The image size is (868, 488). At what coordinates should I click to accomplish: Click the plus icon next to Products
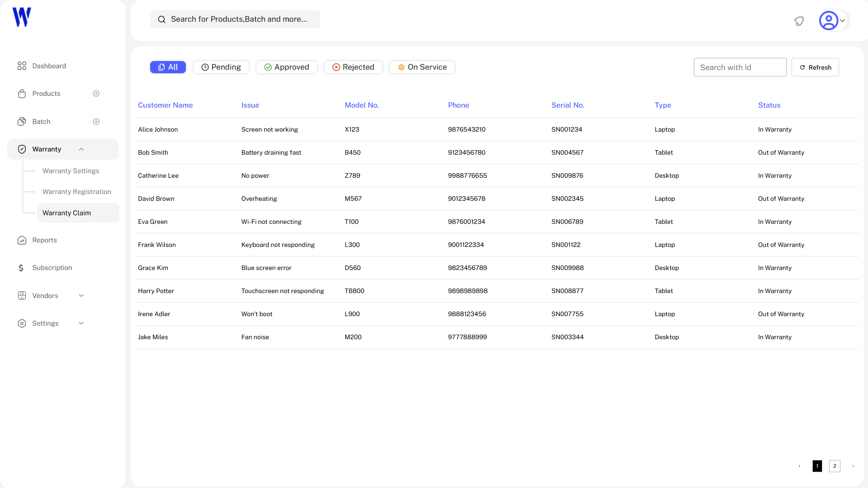coord(96,94)
